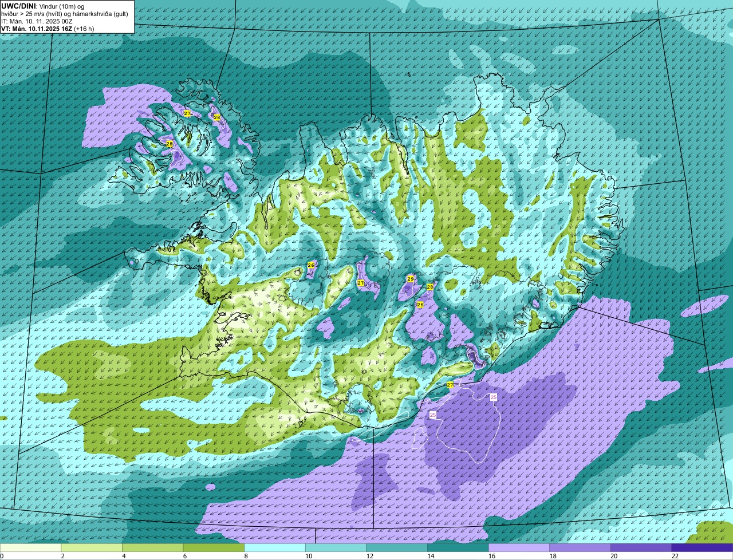Click the 14–16 m/s dark teal legend swatch
This screenshot has width=733, height=560.
458,548
